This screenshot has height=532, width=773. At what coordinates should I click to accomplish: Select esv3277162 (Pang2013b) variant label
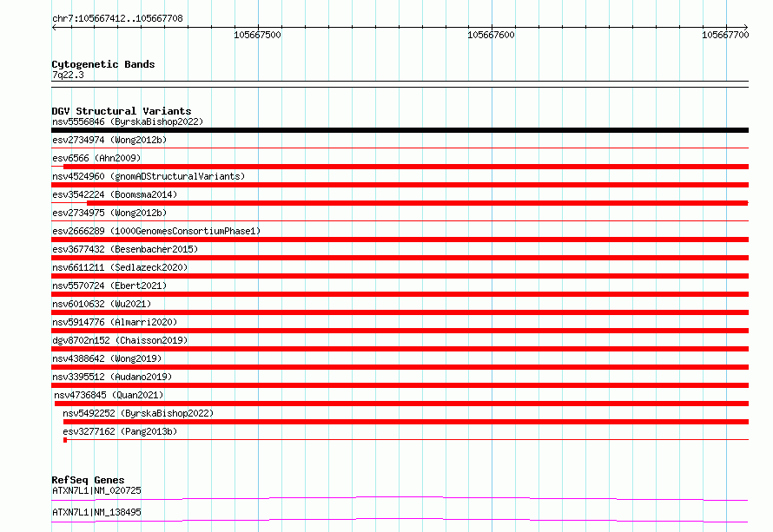(x=120, y=431)
